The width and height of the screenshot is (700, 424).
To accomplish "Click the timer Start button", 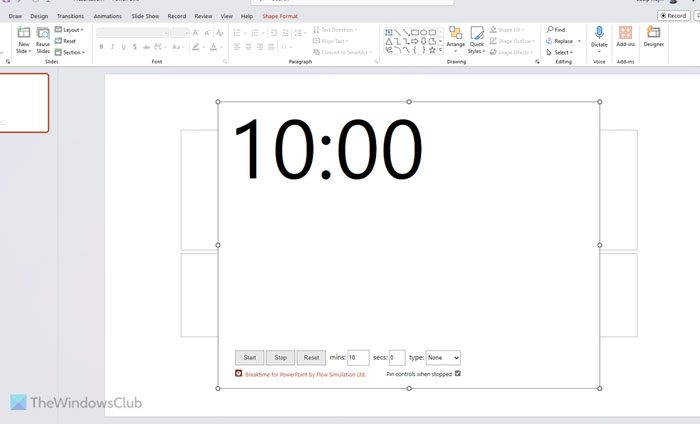I will tap(250, 357).
